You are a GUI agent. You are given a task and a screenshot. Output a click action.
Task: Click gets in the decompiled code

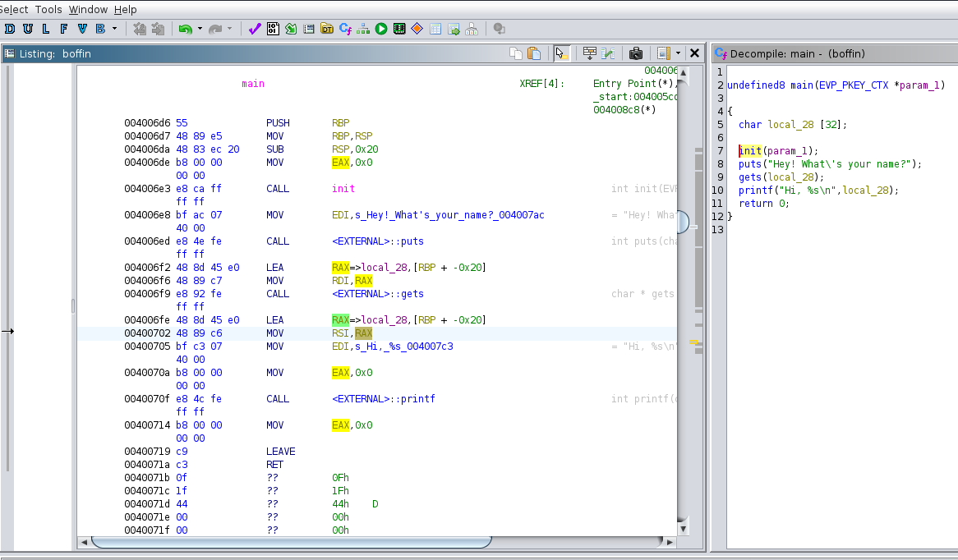click(x=748, y=177)
